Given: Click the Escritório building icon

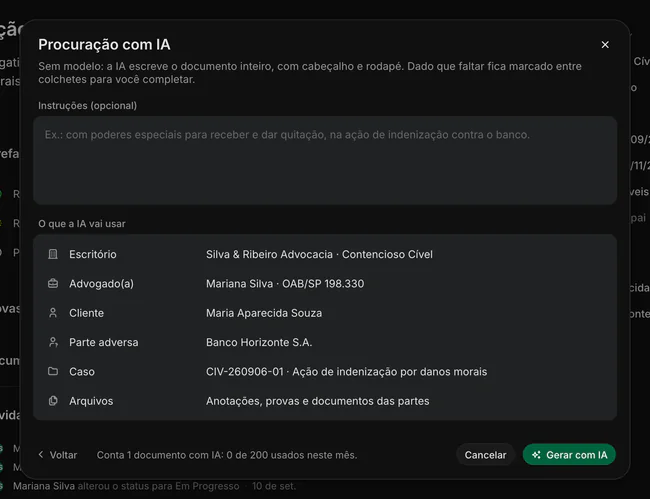Looking at the screenshot, I should click(x=53, y=254).
